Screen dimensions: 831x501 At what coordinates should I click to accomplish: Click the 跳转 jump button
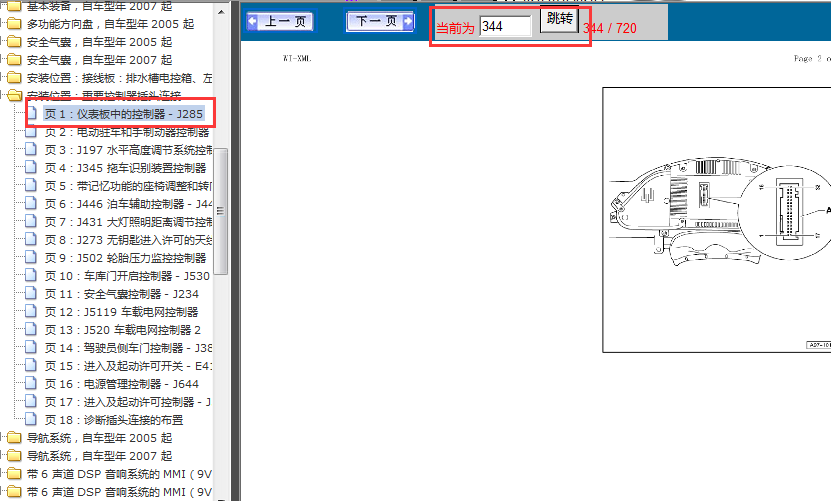[559, 20]
